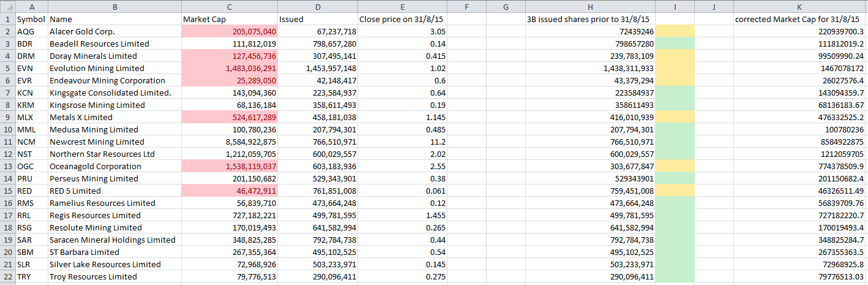Select 3B shares value 1,438,311,933
Screen dimensions: 868x285
590,68
